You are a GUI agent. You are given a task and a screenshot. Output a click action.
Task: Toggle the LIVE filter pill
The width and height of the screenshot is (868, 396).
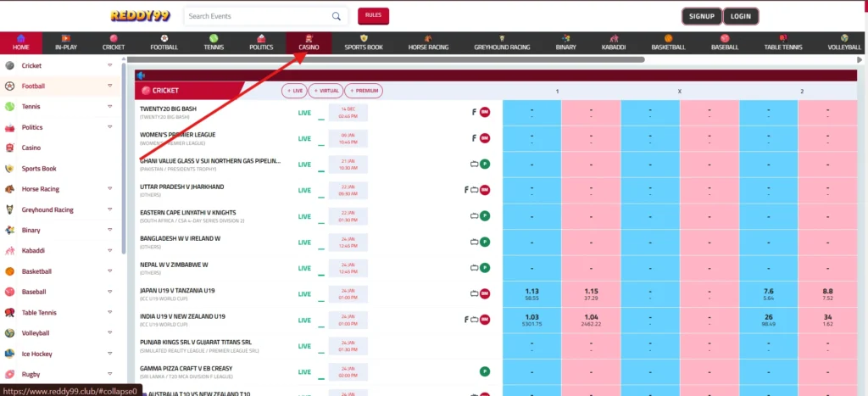[x=295, y=91]
